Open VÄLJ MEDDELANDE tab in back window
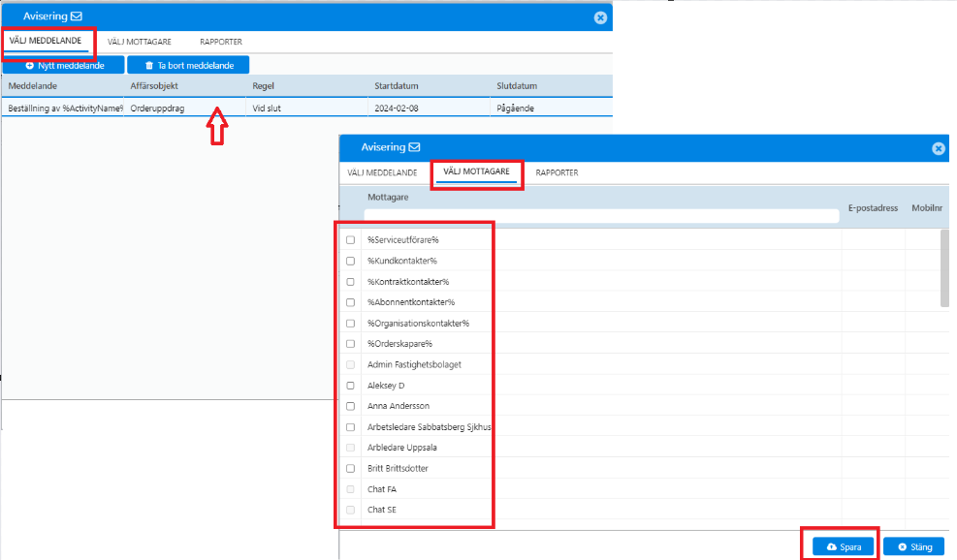957x560 pixels. (x=46, y=41)
